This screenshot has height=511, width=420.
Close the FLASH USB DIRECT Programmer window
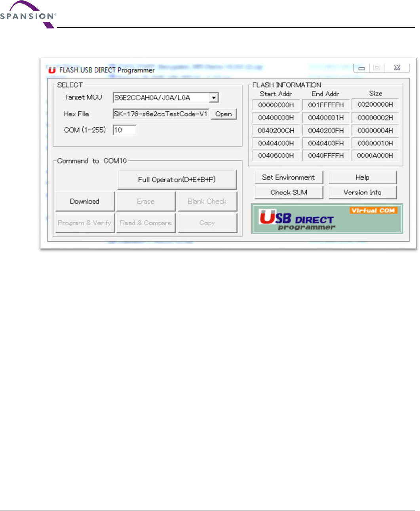click(x=397, y=68)
